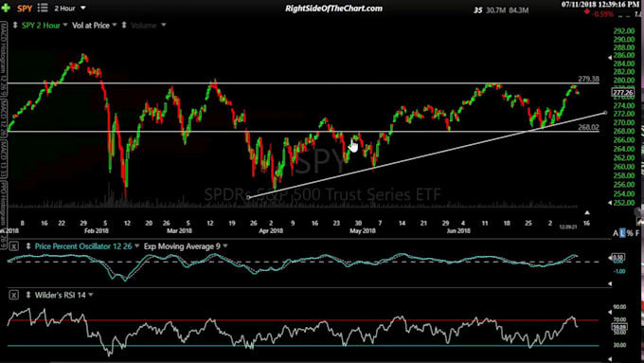644x363 pixels.
Task: Expand the SPY 2 Hour plot dropdown
Action: (x=65, y=25)
